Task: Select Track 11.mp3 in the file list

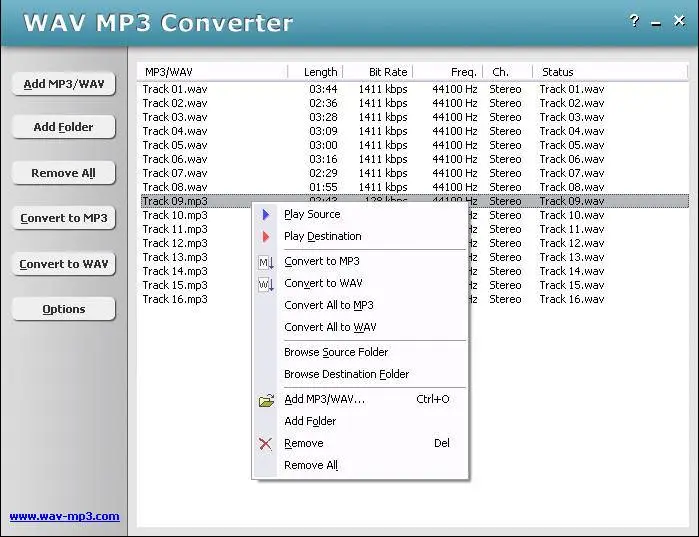Action: (175, 229)
